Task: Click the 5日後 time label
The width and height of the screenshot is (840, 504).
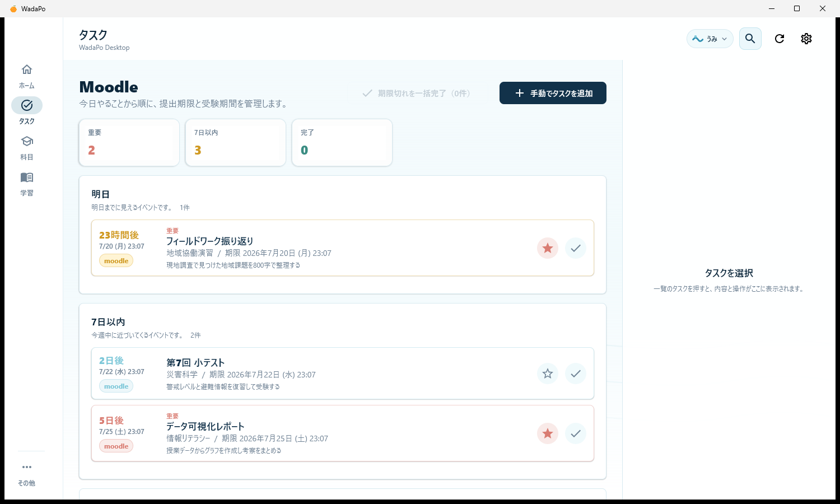Action: 111,421
